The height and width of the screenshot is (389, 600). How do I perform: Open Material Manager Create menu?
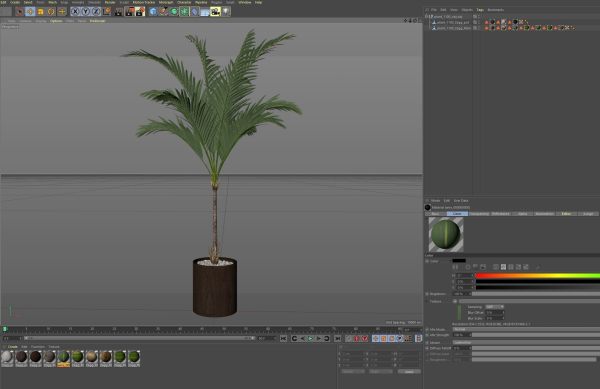point(13,347)
